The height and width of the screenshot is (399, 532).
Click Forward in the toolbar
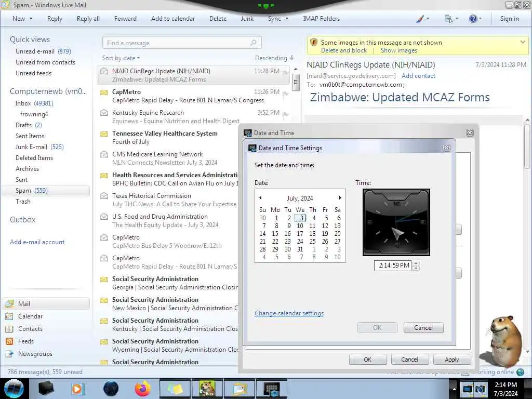(x=125, y=19)
